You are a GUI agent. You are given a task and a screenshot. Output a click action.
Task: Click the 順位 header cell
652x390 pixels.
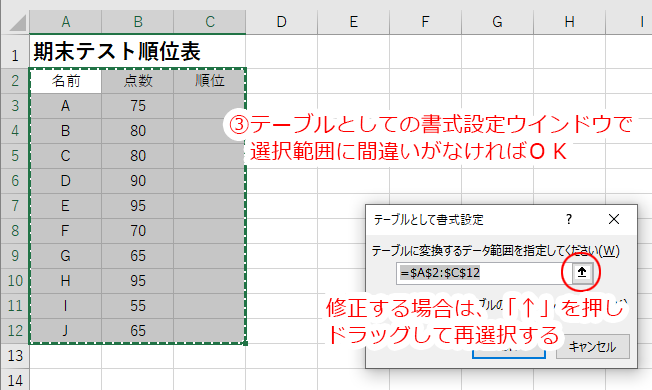pos(210,81)
